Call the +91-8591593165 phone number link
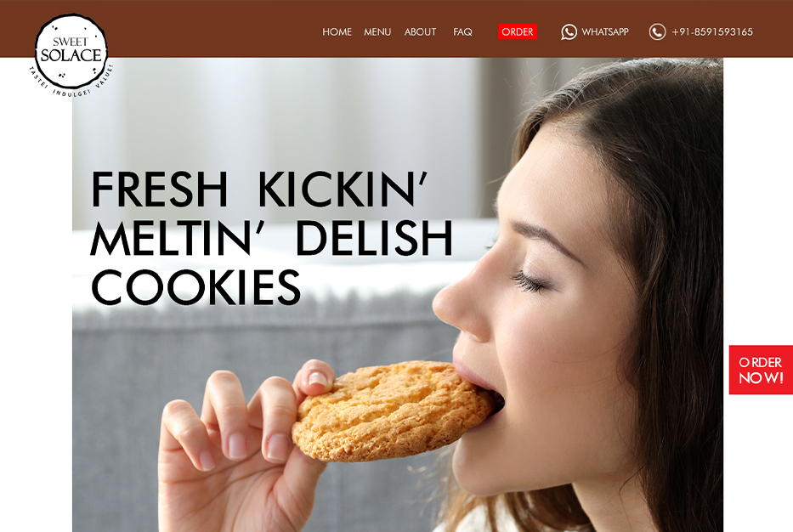Viewport: 793px width, 532px height. tap(712, 31)
